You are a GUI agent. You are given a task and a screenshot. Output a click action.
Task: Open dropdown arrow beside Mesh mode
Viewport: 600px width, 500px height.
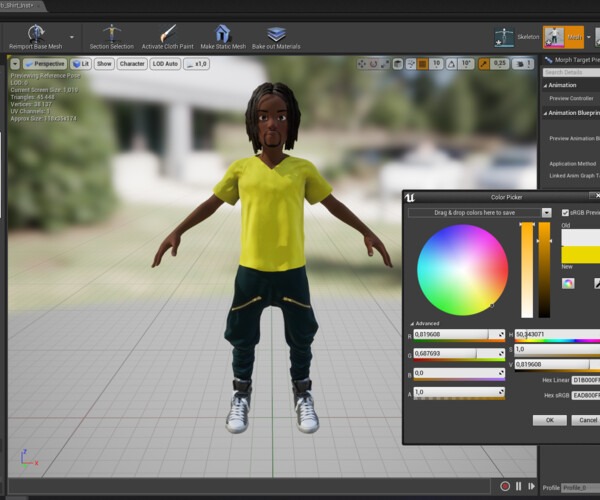[589, 37]
